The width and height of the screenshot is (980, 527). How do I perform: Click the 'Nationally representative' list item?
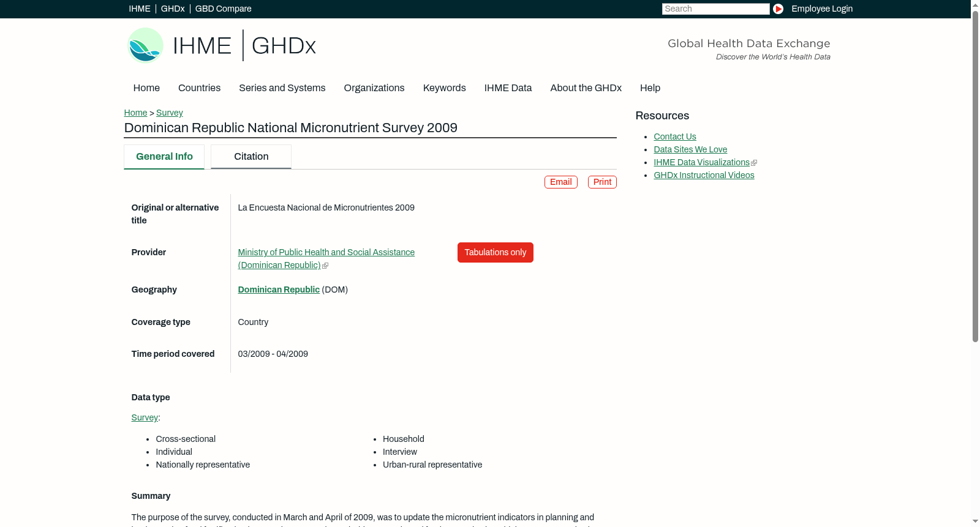pyautogui.click(x=203, y=465)
